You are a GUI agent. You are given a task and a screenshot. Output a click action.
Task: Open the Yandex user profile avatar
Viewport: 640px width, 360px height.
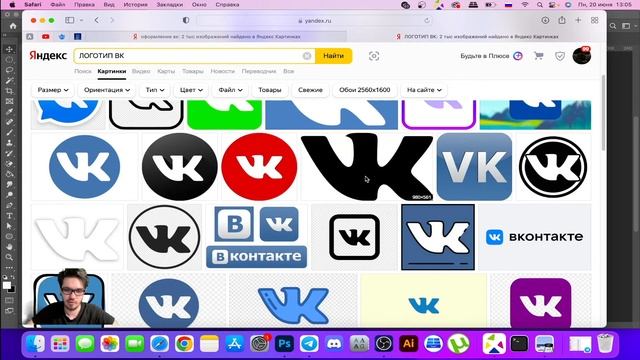[x=581, y=56]
